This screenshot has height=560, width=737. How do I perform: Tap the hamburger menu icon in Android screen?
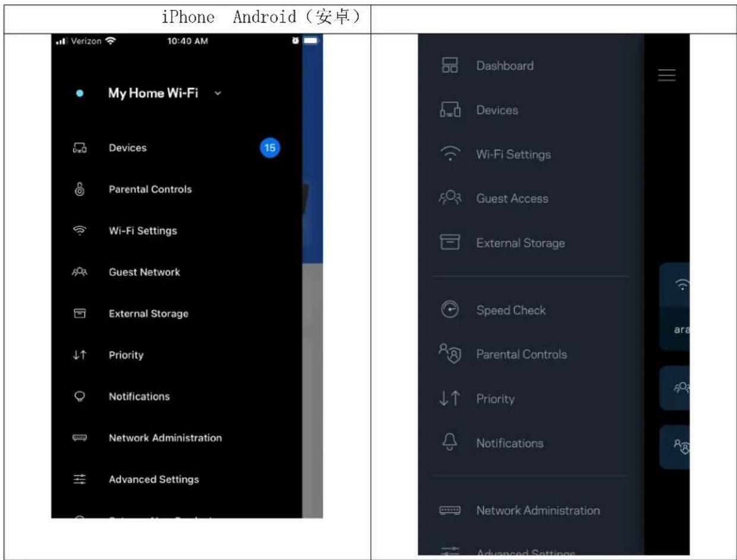(667, 75)
